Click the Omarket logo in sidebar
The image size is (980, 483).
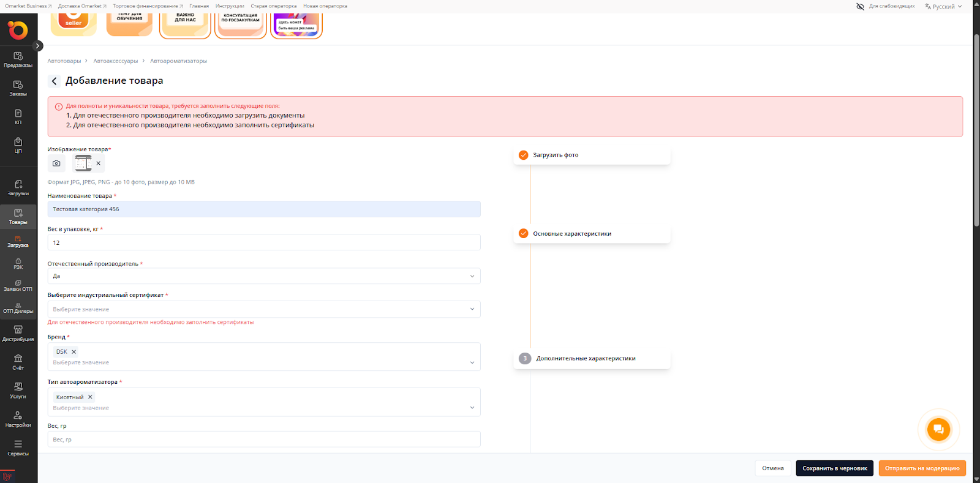[x=18, y=30]
